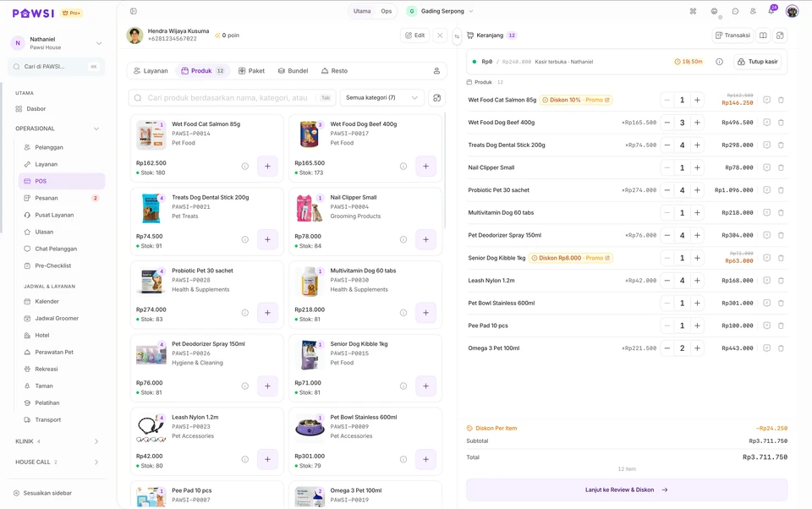The width and height of the screenshot is (812, 509).
Task: Click the Pro+ badge next to logo
Action: pyautogui.click(x=71, y=13)
